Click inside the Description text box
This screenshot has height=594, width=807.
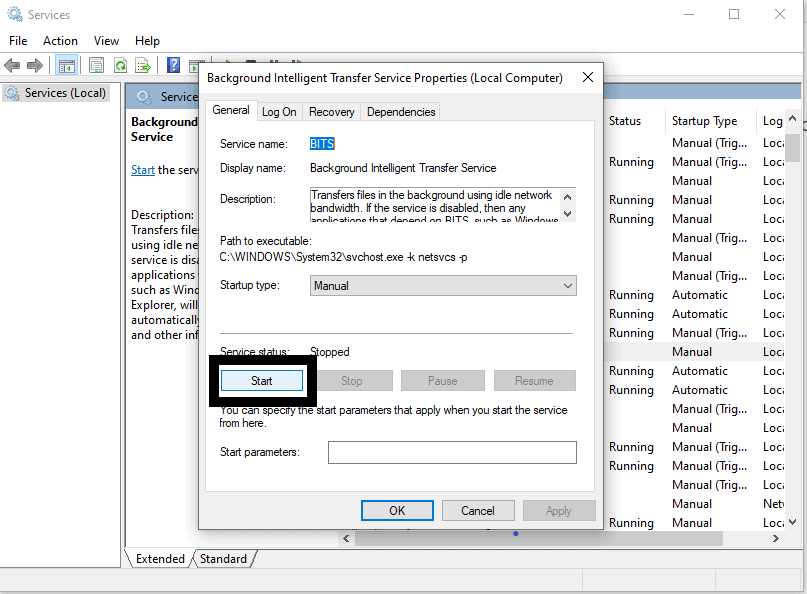[435, 205]
